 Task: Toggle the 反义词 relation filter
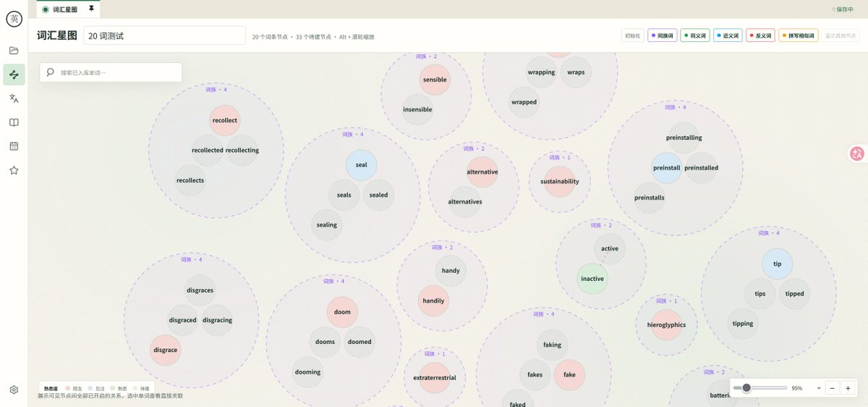[760, 35]
